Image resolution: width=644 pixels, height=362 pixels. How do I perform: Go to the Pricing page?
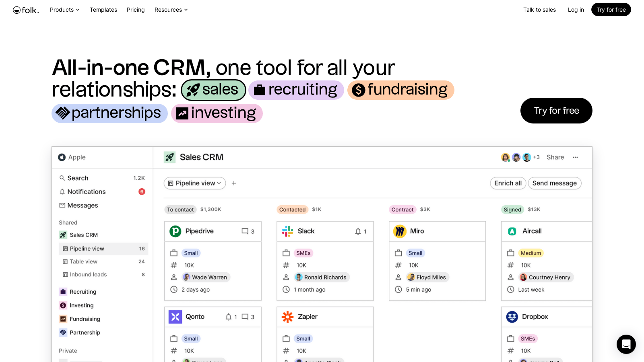[136, 10]
